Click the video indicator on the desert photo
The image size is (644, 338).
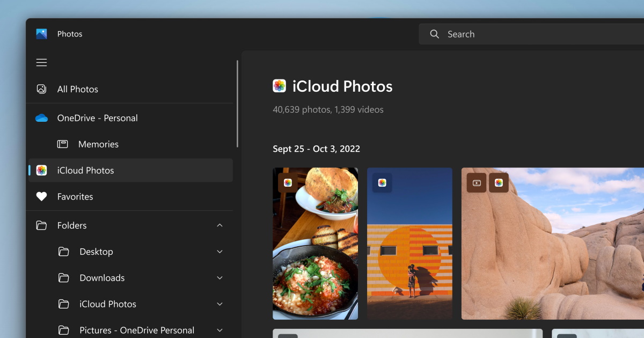[x=477, y=182]
